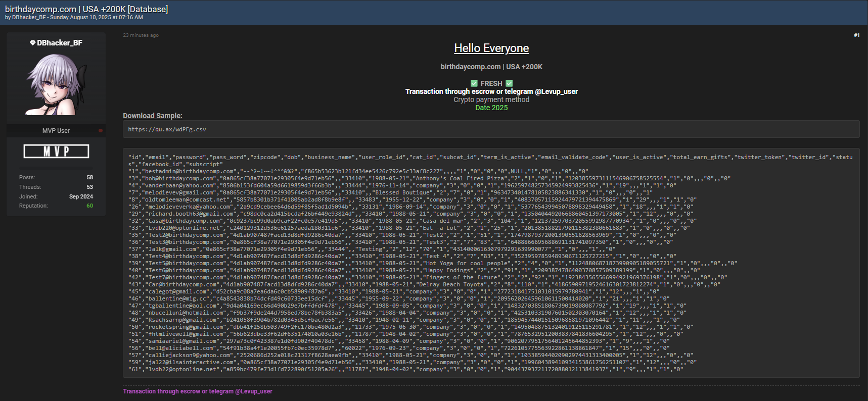Click the thread title in the header bar
The height and width of the screenshot is (401, 868).
[86, 9]
